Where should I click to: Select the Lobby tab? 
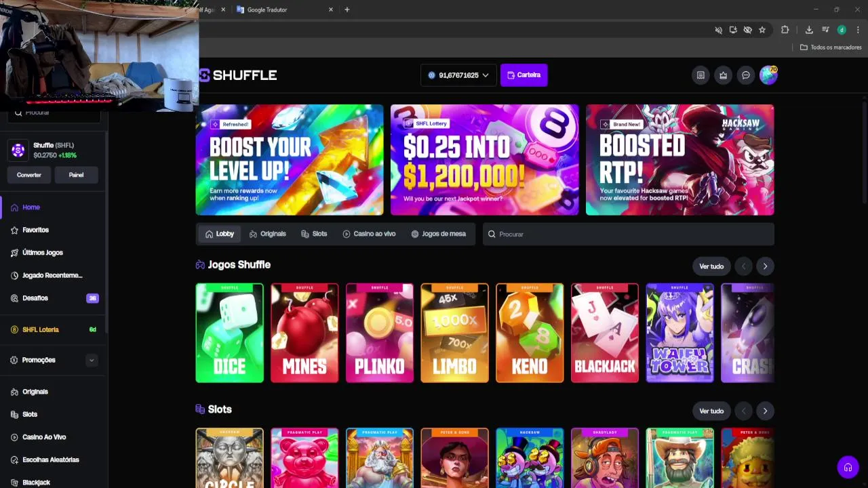pyautogui.click(x=220, y=234)
